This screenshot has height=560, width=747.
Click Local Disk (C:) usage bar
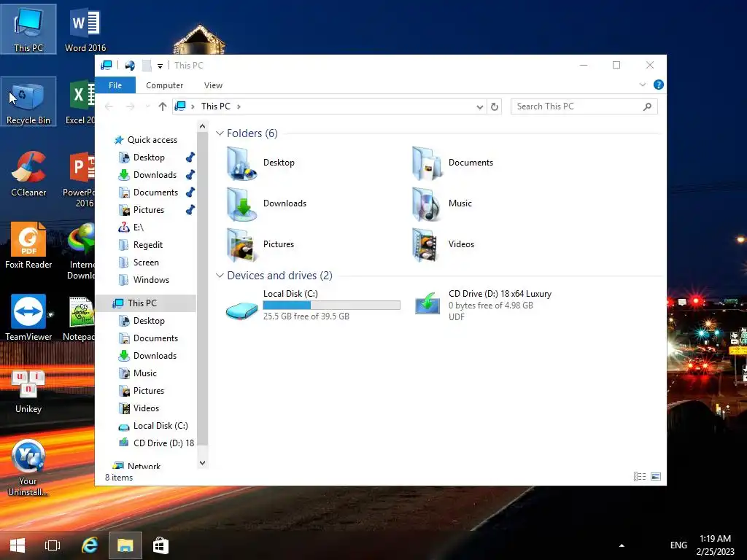click(x=332, y=306)
